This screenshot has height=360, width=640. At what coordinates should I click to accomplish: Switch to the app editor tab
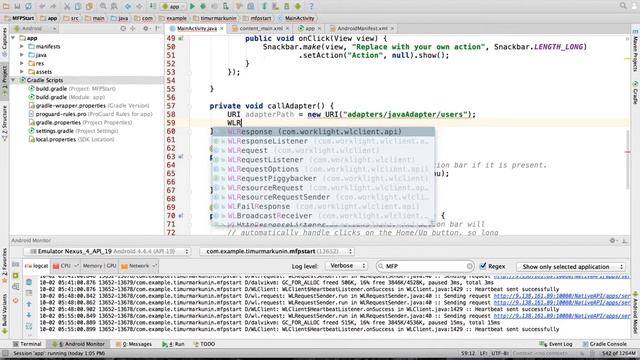(310, 29)
